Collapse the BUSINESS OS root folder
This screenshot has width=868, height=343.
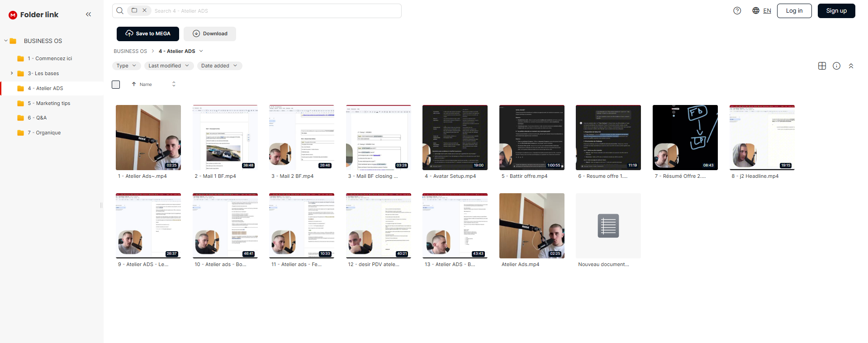(6, 41)
